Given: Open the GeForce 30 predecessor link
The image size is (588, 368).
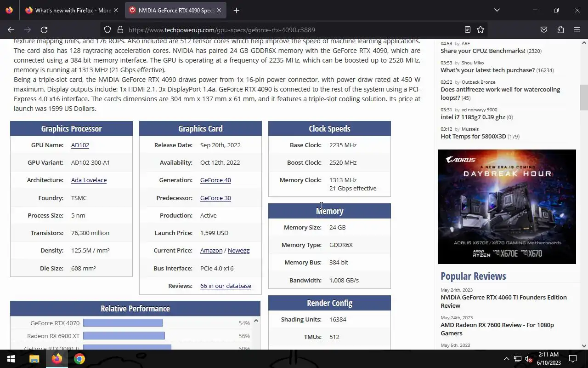Looking at the screenshot, I should [215, 198].
